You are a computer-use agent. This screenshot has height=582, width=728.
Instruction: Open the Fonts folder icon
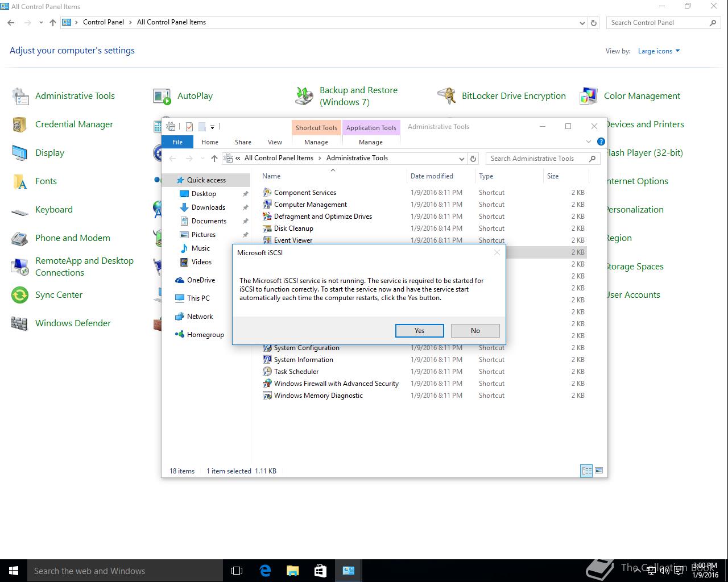(x=20, y=181)
